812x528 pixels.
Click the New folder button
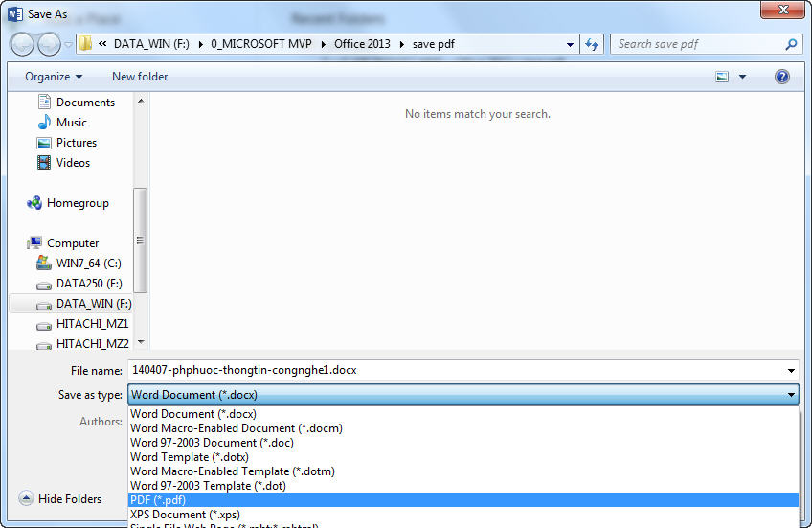(140, 77)
